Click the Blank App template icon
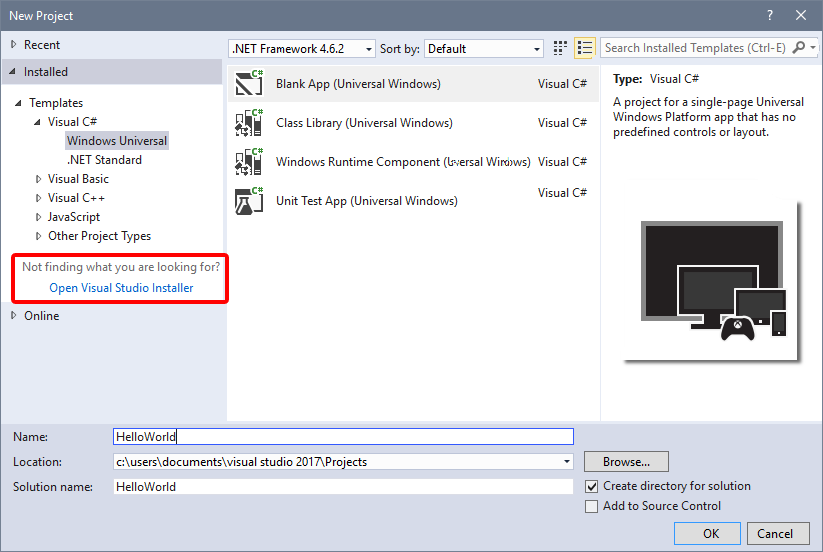This screenshot has width=823, height=552. (x=249, y=83)
